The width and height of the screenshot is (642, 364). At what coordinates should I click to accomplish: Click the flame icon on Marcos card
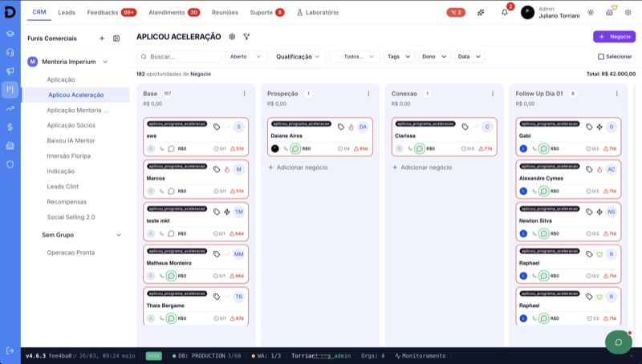(x=227, y=169)
